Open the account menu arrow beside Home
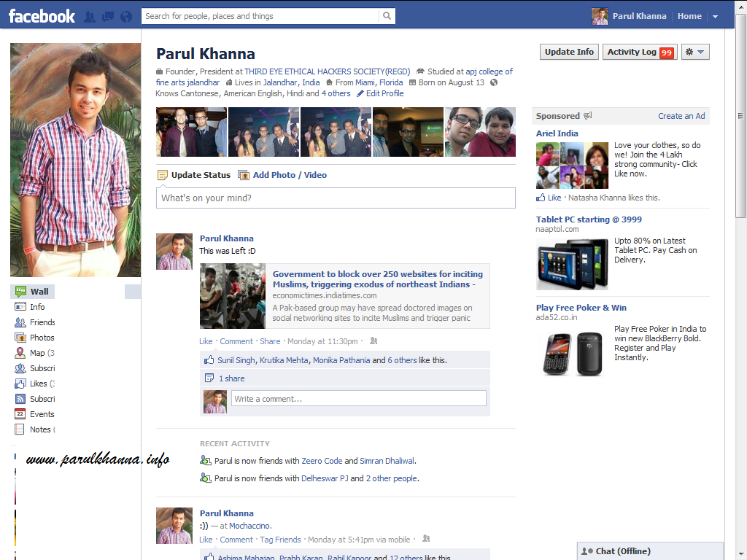The image size is (747, 560). pyautogui.click(x=715, y=16)
